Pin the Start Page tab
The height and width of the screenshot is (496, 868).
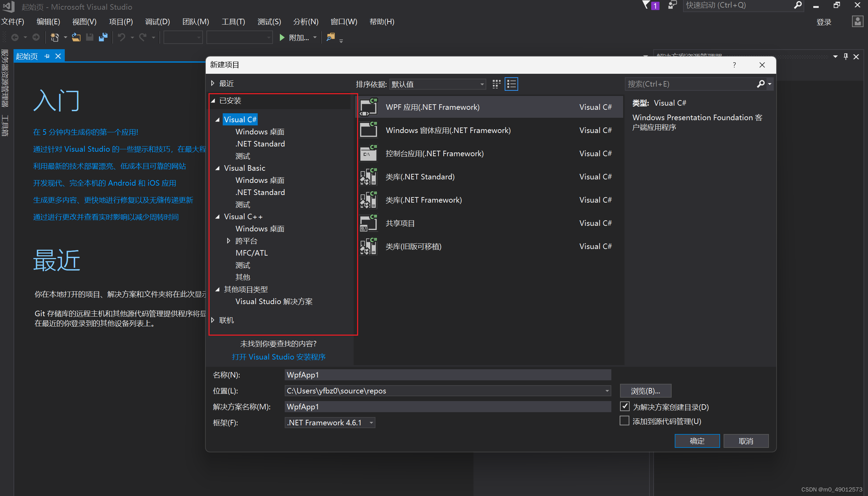click(47, 56)
